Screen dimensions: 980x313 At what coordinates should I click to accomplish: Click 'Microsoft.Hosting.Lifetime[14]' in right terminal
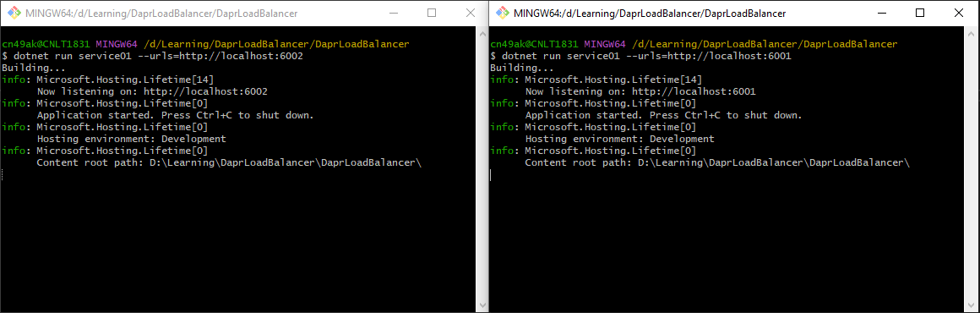click(613, 80)
